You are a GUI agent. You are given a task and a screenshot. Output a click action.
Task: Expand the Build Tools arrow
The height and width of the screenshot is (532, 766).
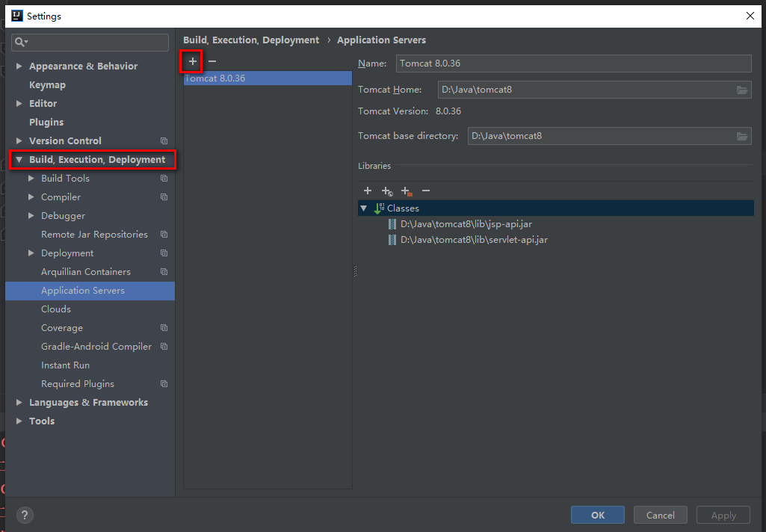click(31, 179)
